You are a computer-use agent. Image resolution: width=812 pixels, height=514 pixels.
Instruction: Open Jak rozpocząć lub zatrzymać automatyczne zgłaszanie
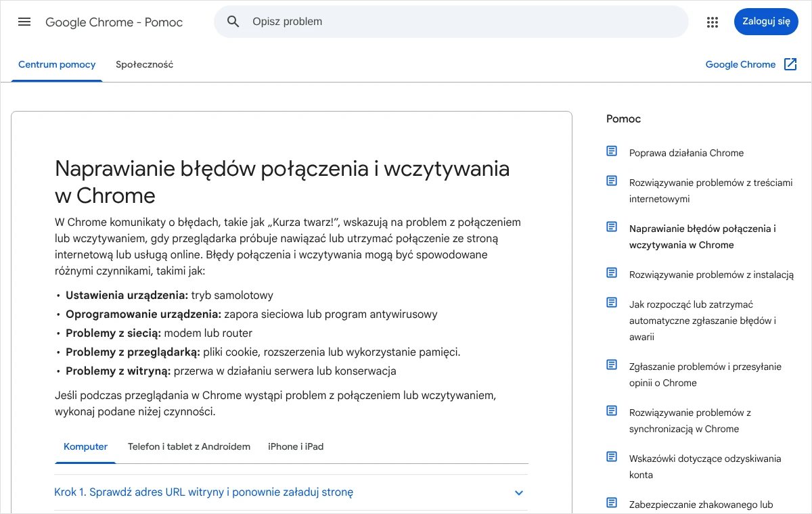click(702, 321)
